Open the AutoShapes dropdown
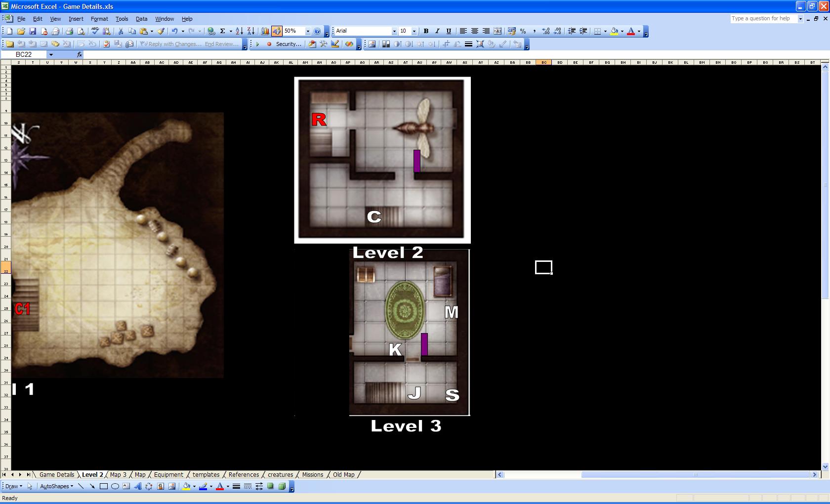 (x=56, y=486)
